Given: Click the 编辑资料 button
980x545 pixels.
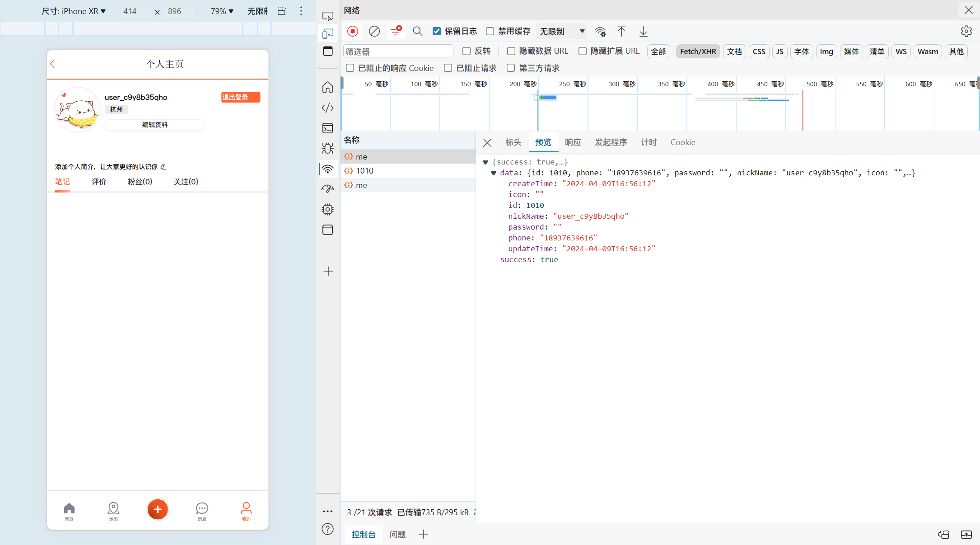Looking at the screenshot, I should pos(155,125).
